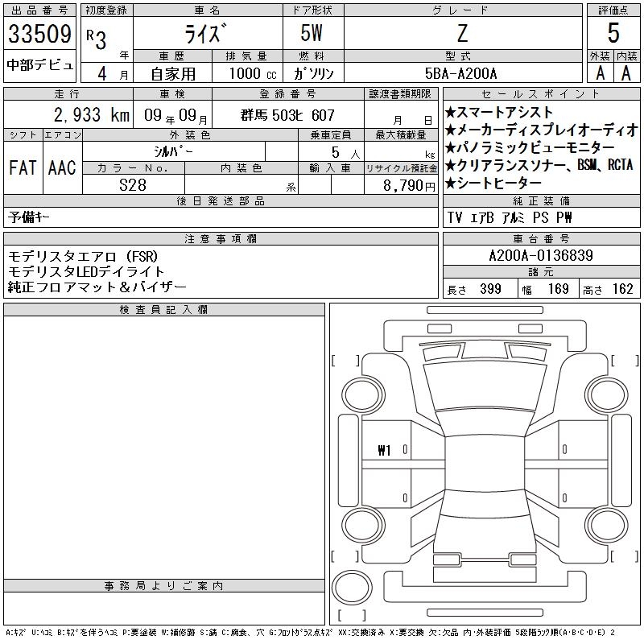The width and height of the screenshot is (644, 644).
Task: Select the genuine equipment line TV エアB アルミ PS PW
Action: [x=510, y=217]
